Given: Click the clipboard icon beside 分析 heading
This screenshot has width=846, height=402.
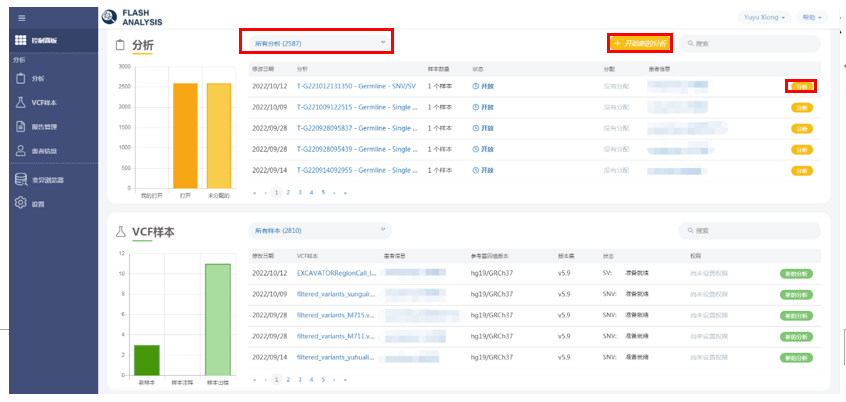Looking at the screenshot, I should coord(121,45).
